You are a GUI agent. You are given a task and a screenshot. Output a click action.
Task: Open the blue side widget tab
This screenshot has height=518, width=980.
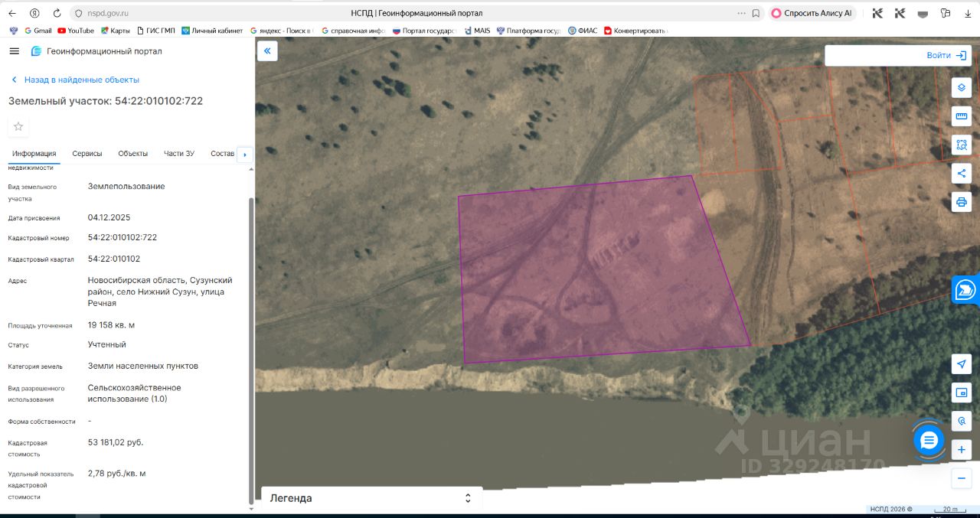click(x=965, y=291)
